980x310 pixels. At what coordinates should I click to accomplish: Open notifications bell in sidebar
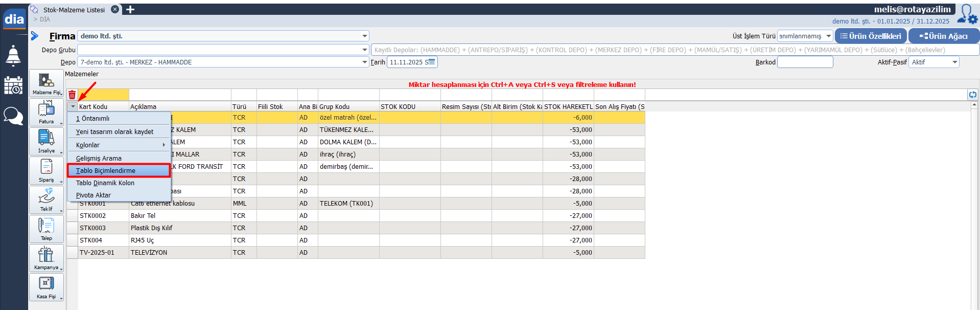coord(13,55)
